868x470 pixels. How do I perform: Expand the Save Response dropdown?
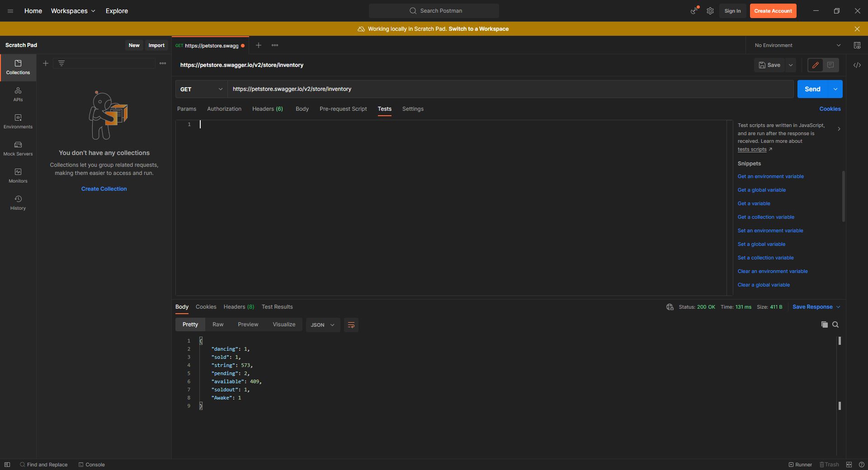click(x=816, y=307)
